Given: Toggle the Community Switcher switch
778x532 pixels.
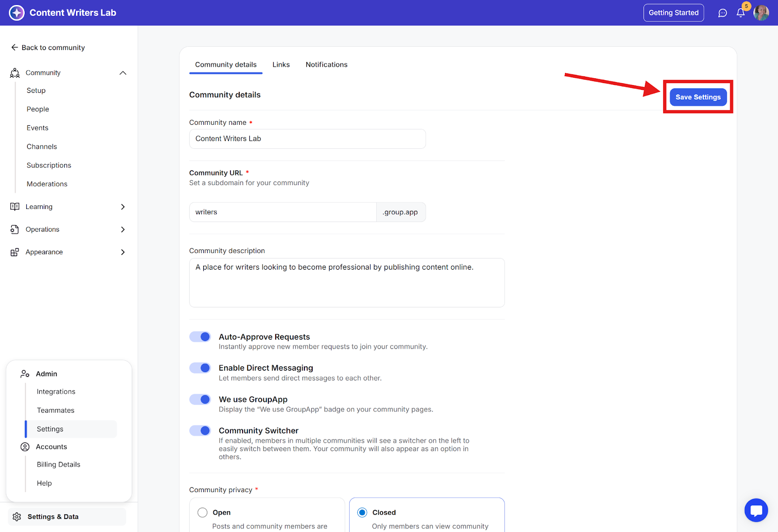Looking at the screenshot, I should click(x=200, y=430).
